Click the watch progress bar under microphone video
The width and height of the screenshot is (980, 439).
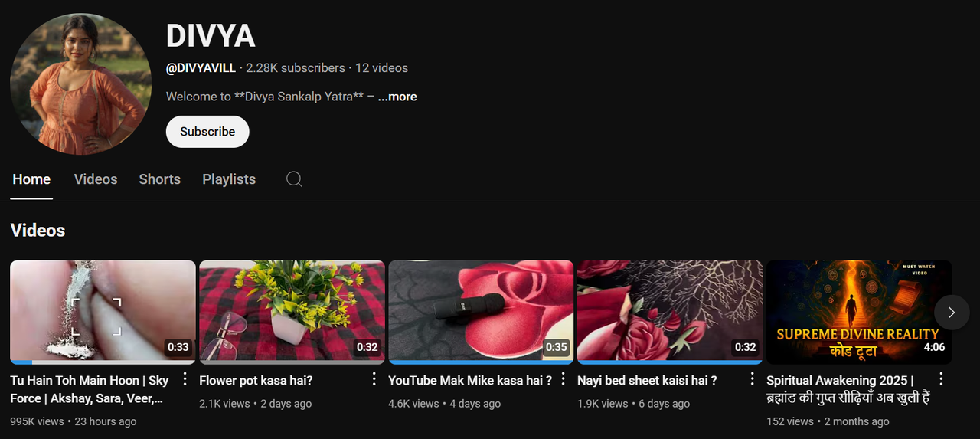(x=481, y=362)
